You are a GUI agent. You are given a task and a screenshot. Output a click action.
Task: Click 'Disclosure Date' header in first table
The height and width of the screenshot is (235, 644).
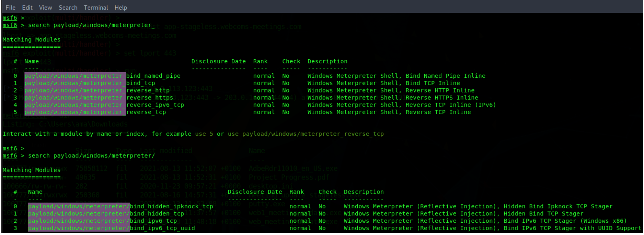219,61
